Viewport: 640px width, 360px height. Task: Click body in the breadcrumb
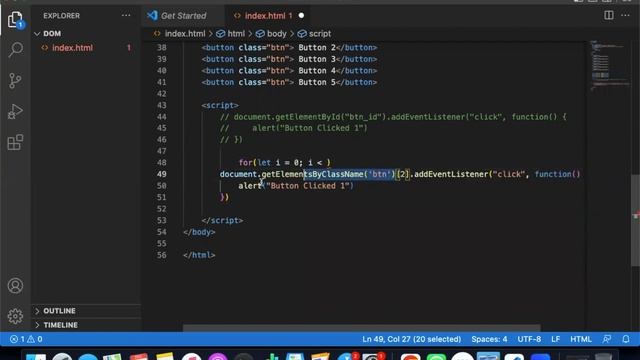point(276,34)
